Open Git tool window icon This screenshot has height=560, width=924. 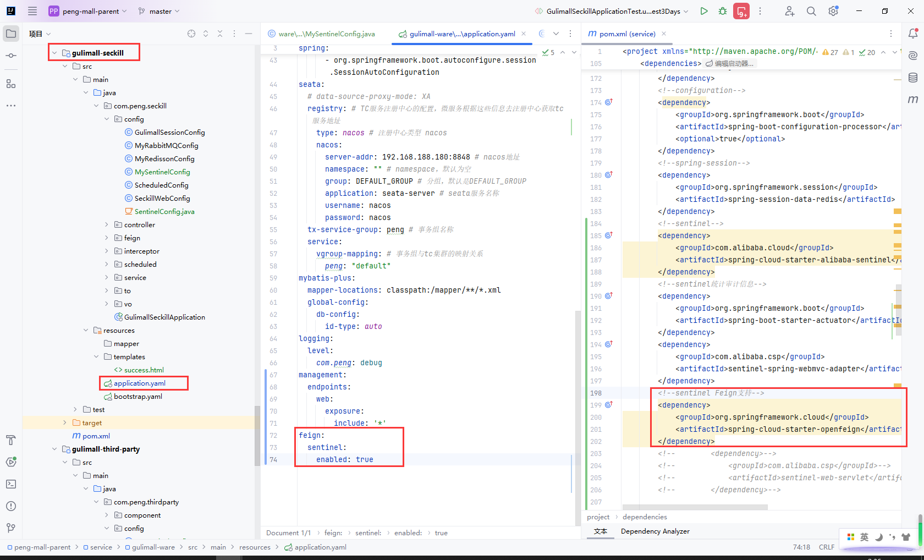11,528
